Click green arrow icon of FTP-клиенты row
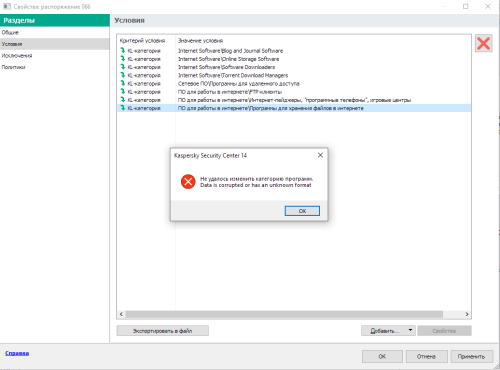Image resolution: width=500 pixels, height=370 pixels. point(123,91)
